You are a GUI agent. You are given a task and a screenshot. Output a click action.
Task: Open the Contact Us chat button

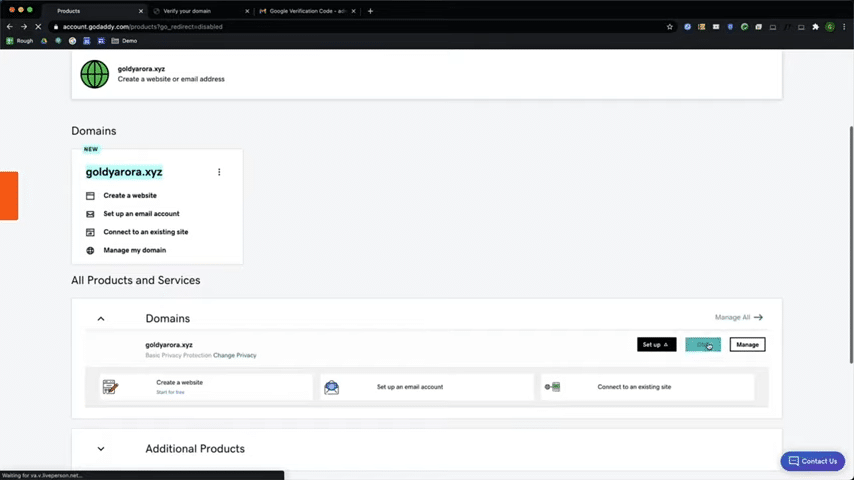pos(813,461)
